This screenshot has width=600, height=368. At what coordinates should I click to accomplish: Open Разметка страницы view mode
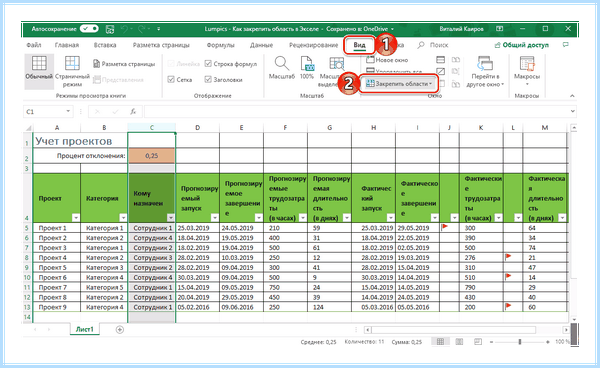124,64
